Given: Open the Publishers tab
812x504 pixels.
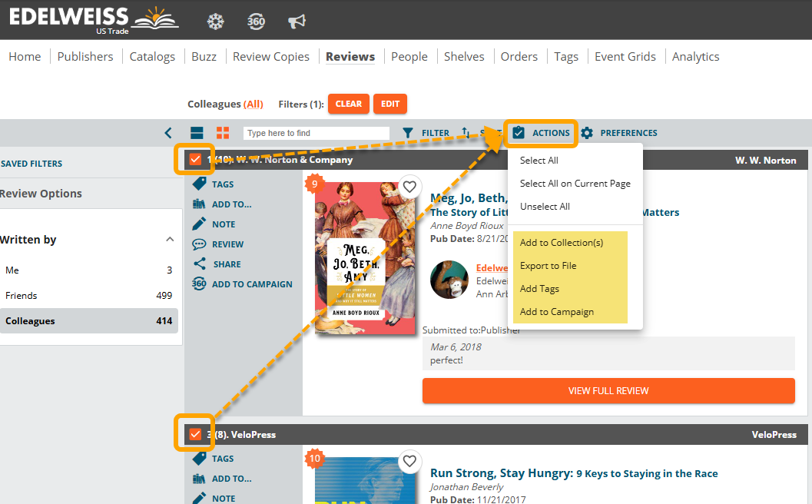Looking at the screenshot, I should point(85,56).
